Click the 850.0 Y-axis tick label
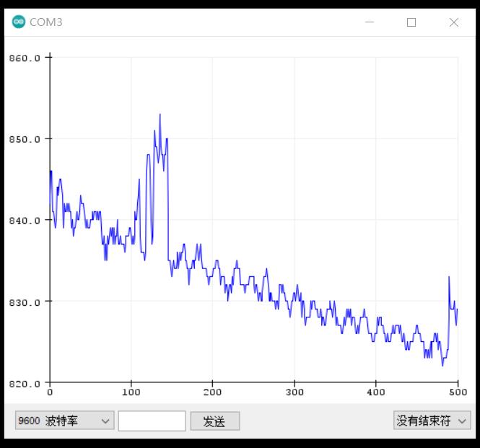480x448 pixels. [25, 139]
